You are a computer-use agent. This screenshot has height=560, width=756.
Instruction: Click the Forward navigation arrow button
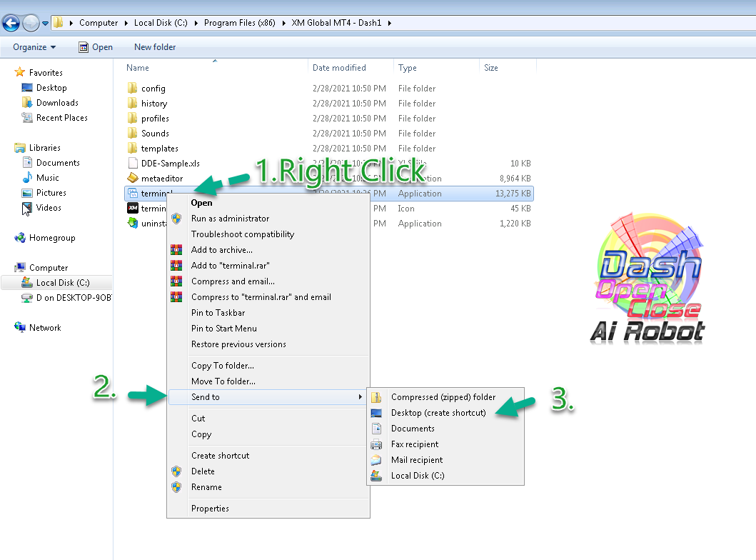coord(31,23)
